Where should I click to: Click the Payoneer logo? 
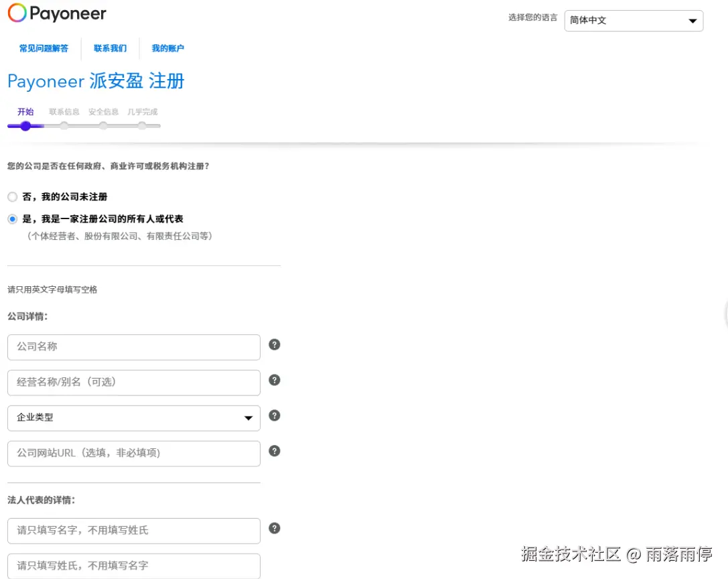[57, 13]
